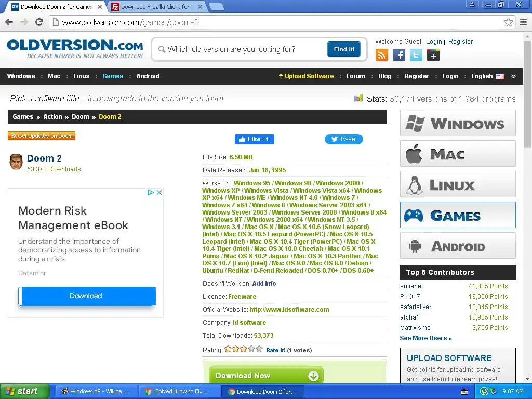Open the Linux menu in nav bar
This screenshot has height=399, width=532.
[x=82, y=76]
